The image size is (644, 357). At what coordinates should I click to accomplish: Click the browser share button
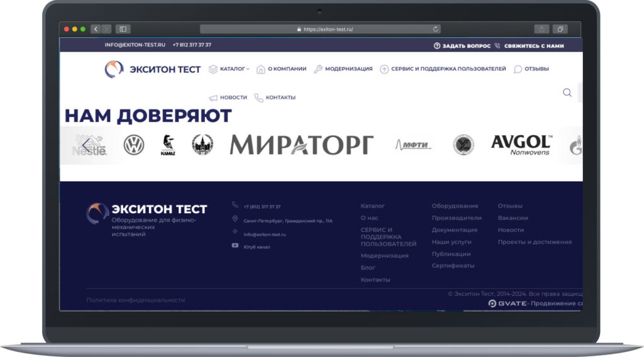[541, 29]
